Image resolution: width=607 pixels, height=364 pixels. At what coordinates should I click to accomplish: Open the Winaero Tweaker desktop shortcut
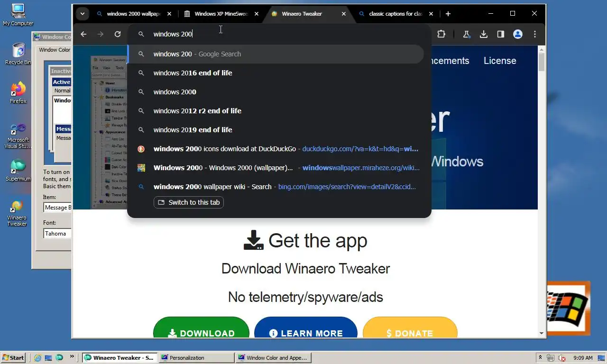(x=17, y=213)
